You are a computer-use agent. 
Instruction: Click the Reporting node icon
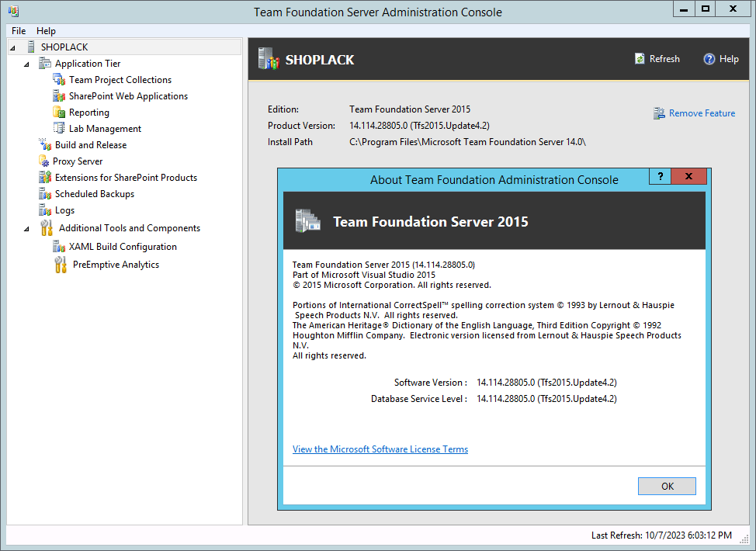[59, 113]
